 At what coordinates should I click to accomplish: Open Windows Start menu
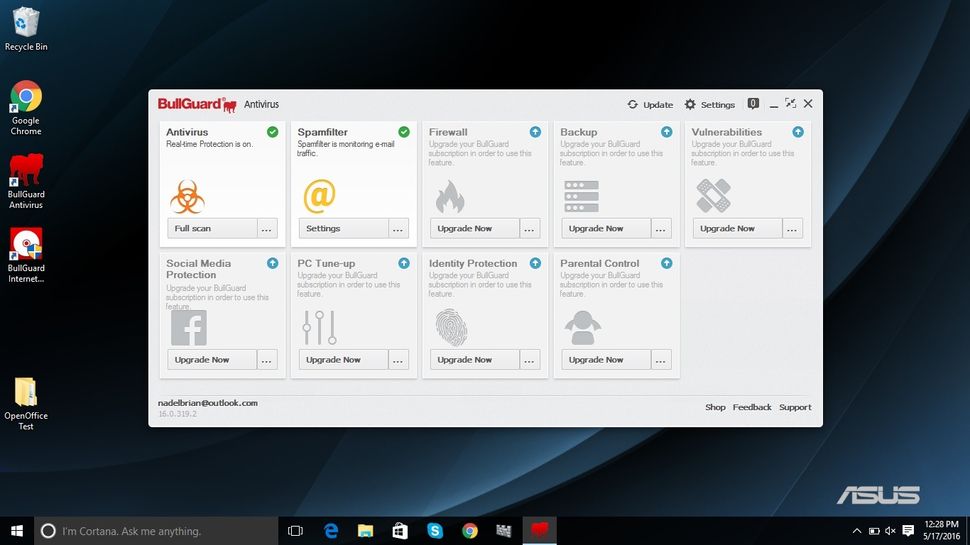(17, 531)
